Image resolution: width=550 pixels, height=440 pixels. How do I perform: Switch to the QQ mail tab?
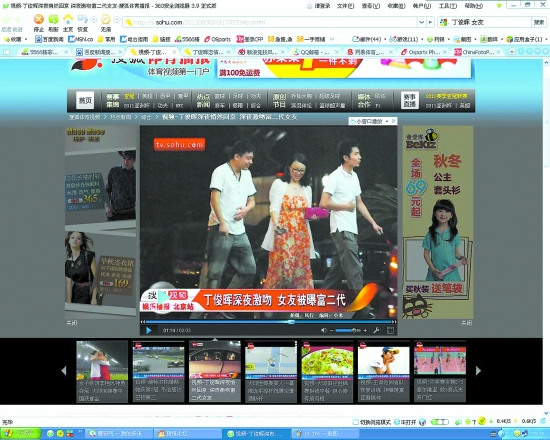(x=312, y=52)
